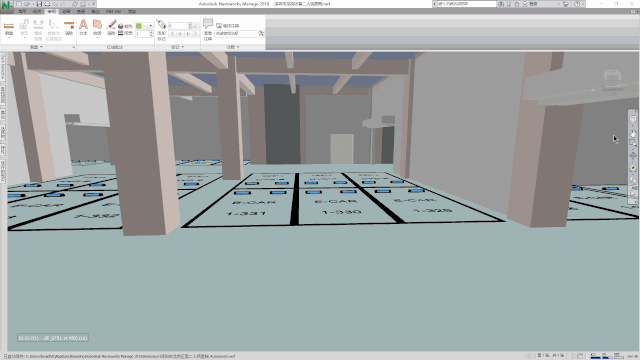640x360 pixels.
Task: Click the Sign In user button
Action: pyautogui.click(x=531, y=4)
